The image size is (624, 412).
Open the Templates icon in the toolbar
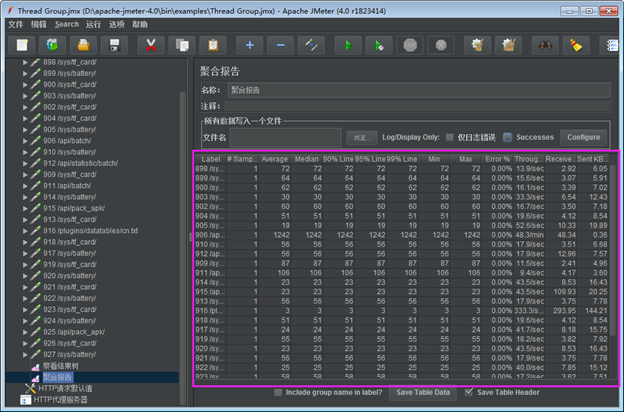pyautogui.click(x=53, y=45)
